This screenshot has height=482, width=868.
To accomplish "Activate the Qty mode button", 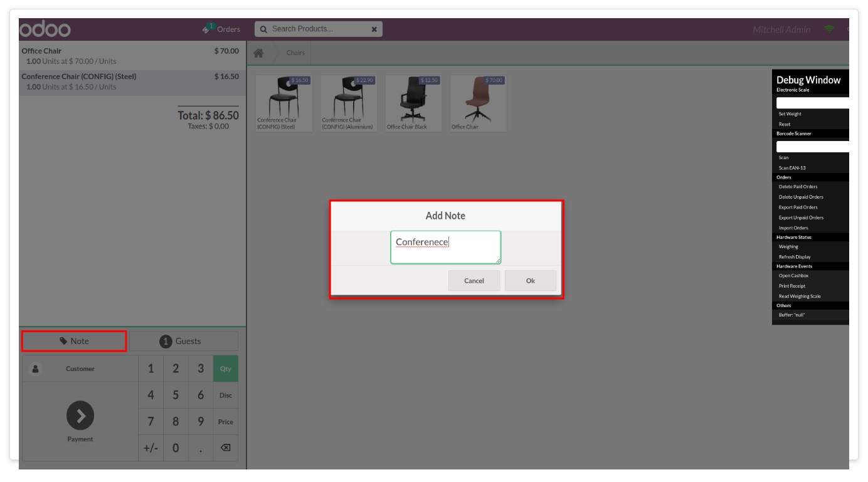I will coord(226,369).
